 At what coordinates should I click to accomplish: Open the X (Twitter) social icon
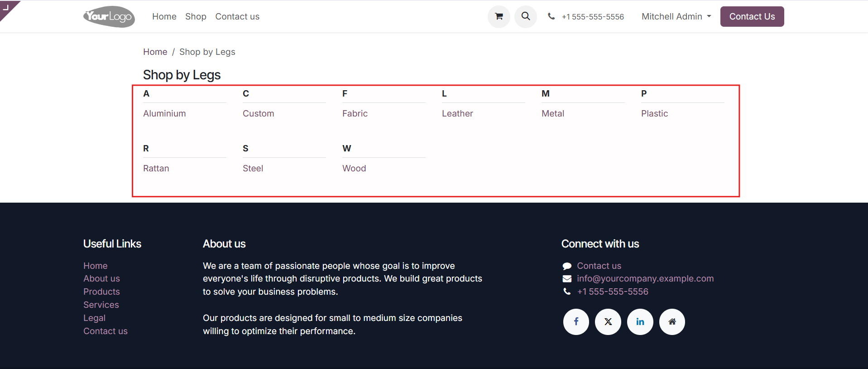point(608,322)
